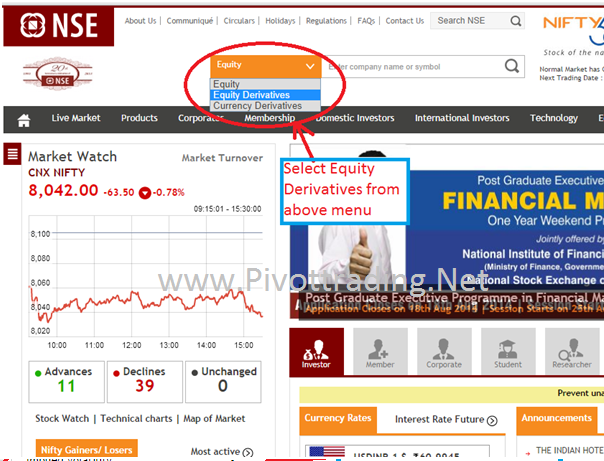Image resolution: width=604 pixels, height=461 pixels.
Task: Switch to the Currency Rates tab
Action: click(x=338, y=418)
